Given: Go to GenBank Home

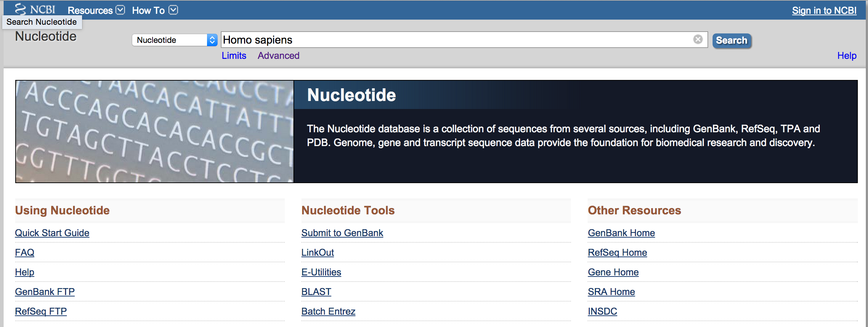Looking at the screenshot, I should [x=621, y=233].
